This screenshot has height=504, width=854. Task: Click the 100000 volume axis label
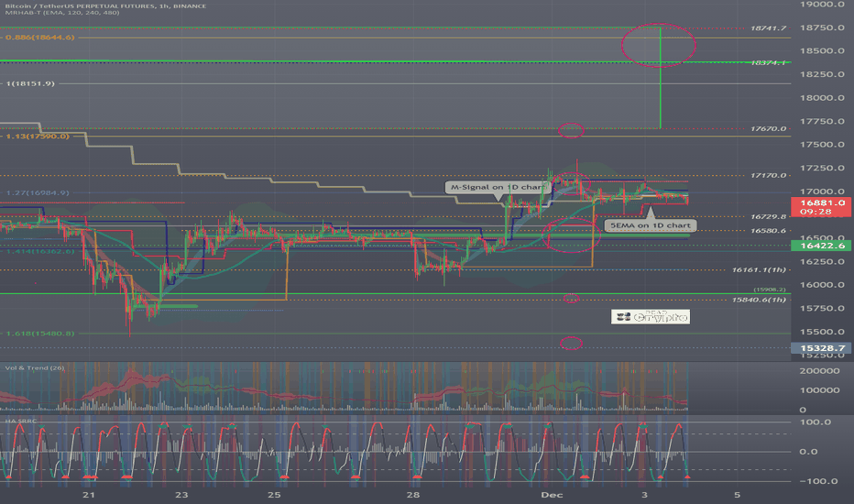pos(819,390)
